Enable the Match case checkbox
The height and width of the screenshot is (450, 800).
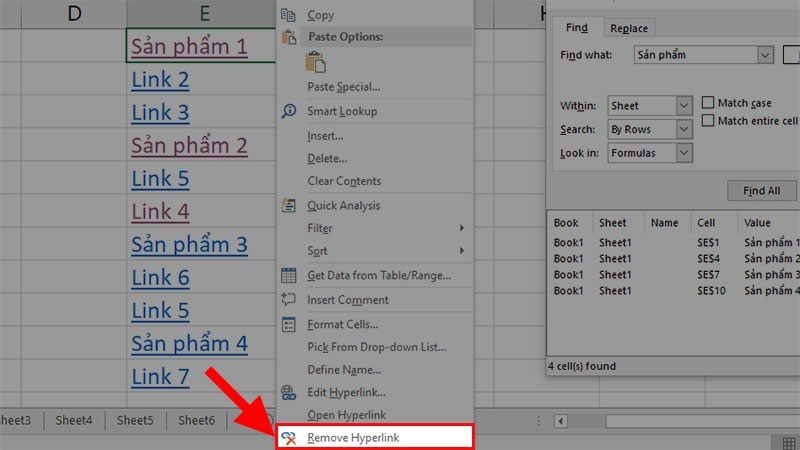(708, 103)
